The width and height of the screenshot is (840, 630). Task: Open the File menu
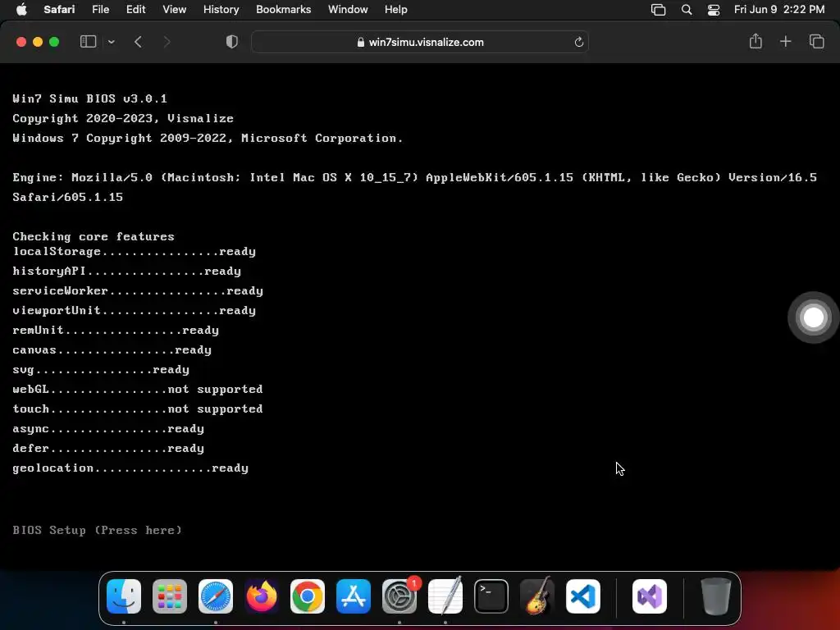click(x=100, y=9)
